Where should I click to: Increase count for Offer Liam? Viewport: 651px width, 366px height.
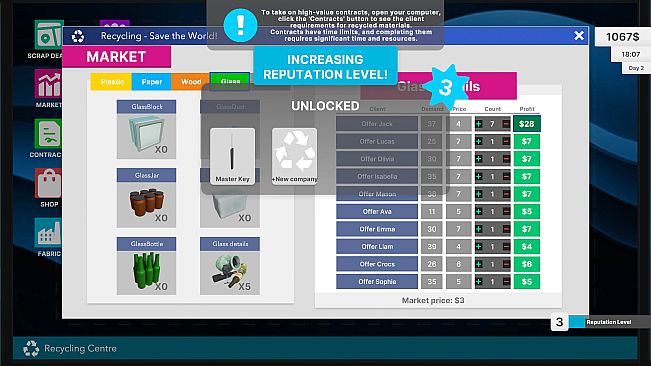point(479,246)
